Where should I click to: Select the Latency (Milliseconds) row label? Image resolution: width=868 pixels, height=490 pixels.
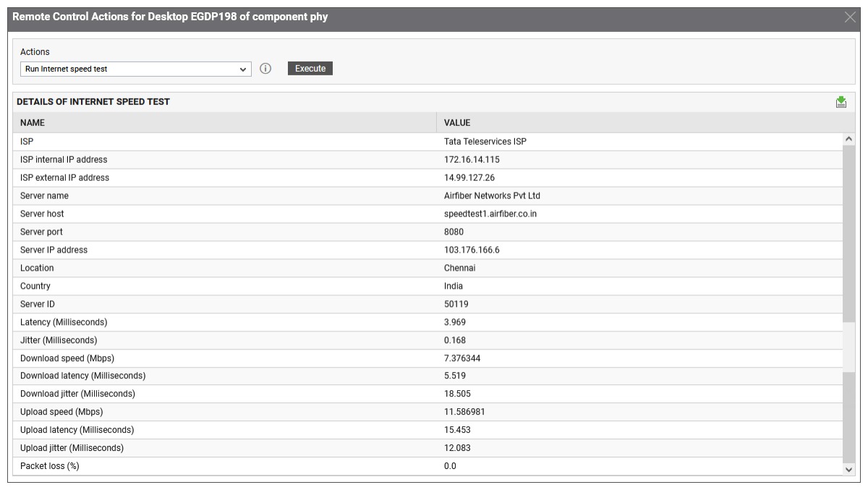(64, 322)
